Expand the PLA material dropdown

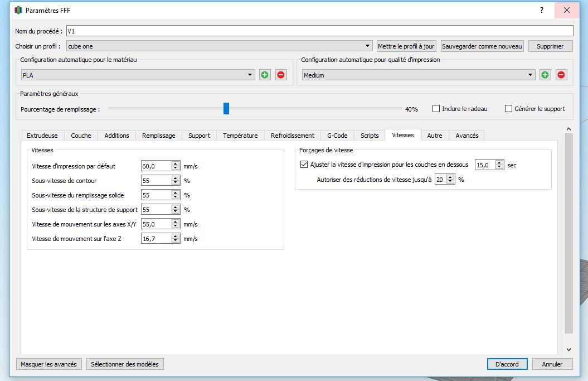[138, 75]
